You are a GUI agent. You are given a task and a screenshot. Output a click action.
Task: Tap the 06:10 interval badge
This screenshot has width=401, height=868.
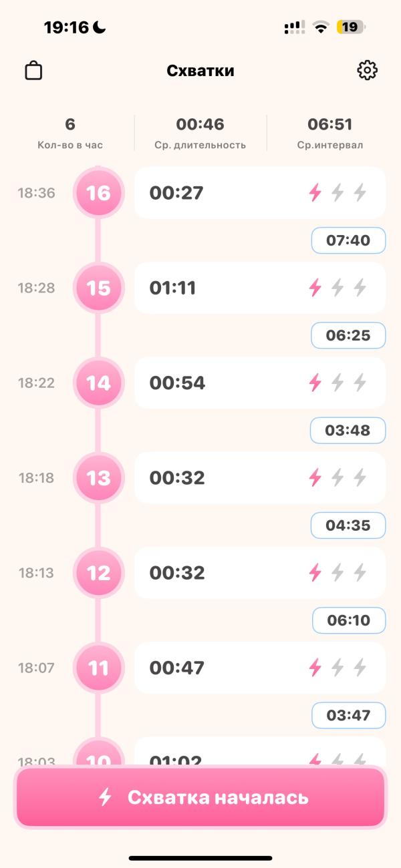pyautogui.click(x=348, y=620)
